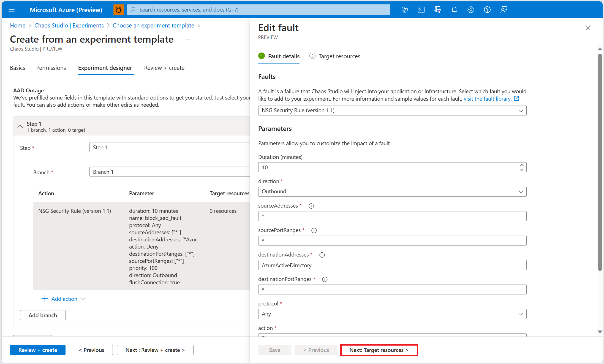
Task: Open Azure Cloud Shell
Action: [421, 10]
